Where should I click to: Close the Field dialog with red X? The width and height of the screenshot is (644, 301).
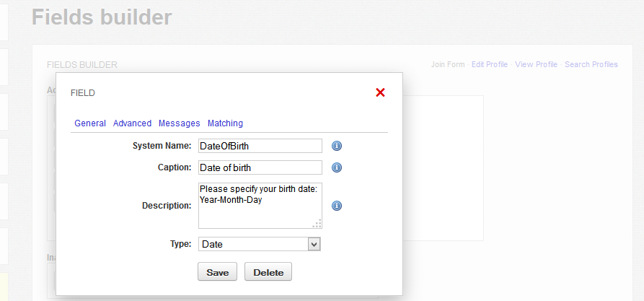(x=381, y=92)
